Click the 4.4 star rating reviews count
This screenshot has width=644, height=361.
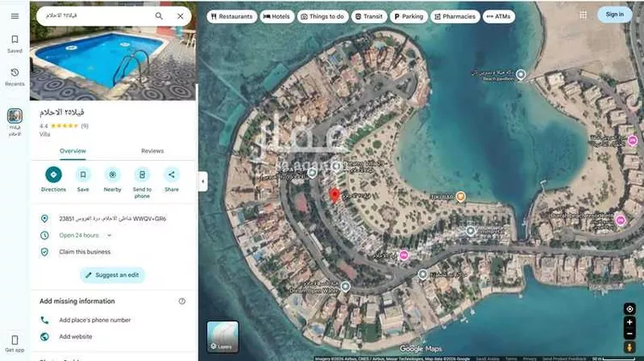[84, 126]
